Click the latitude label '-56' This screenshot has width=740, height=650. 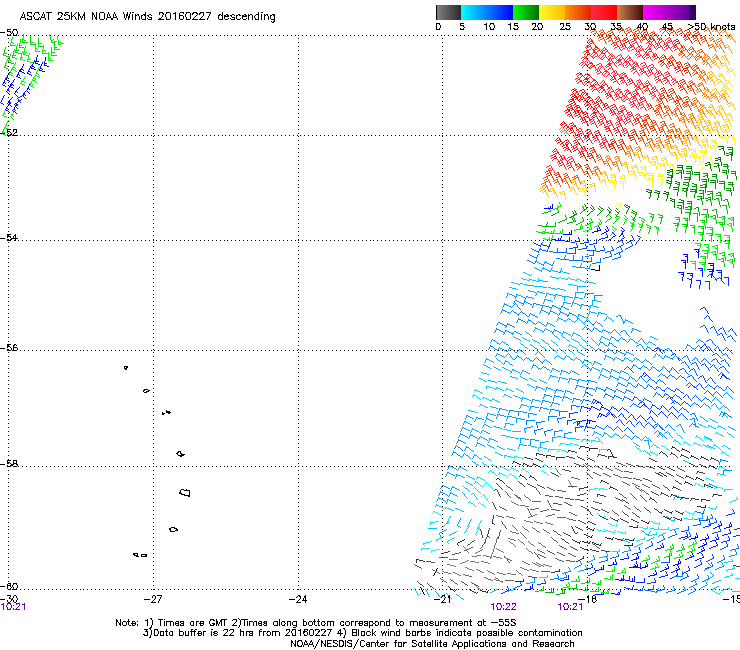[x=9, y=348]
